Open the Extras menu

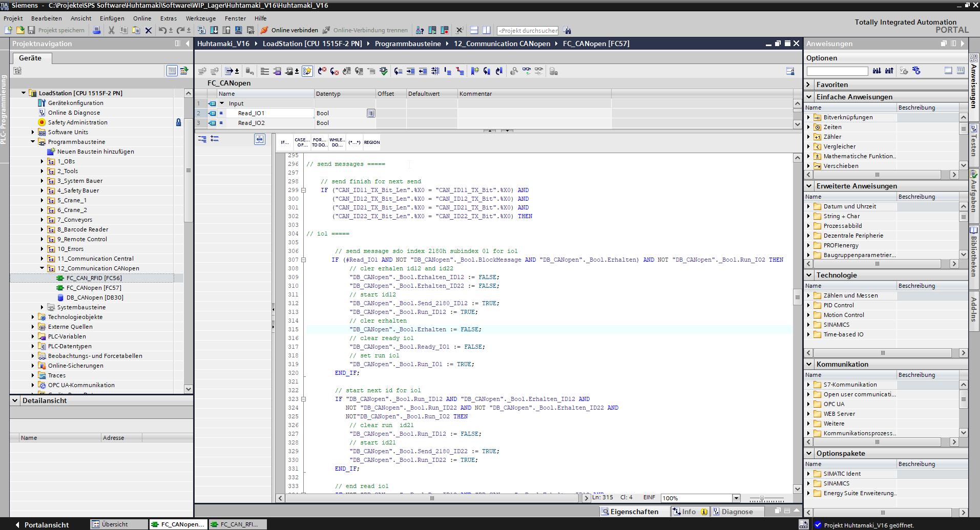coord(169,18)
